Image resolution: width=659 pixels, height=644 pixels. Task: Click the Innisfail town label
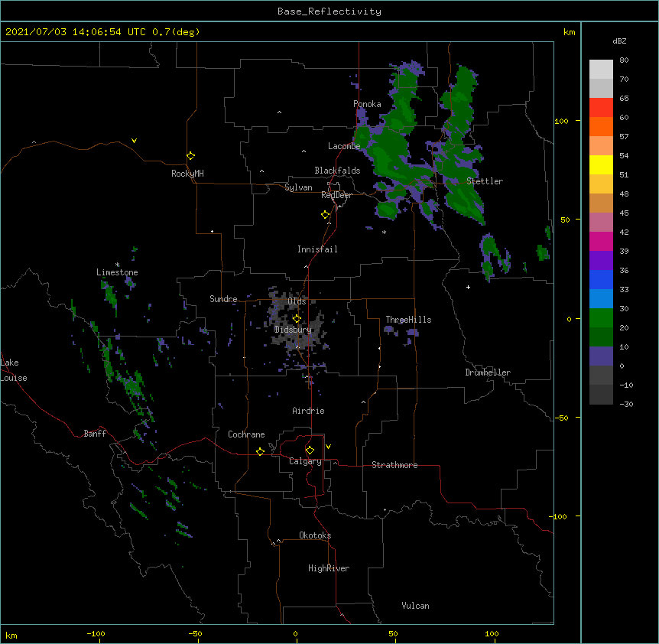pos(317,249)
